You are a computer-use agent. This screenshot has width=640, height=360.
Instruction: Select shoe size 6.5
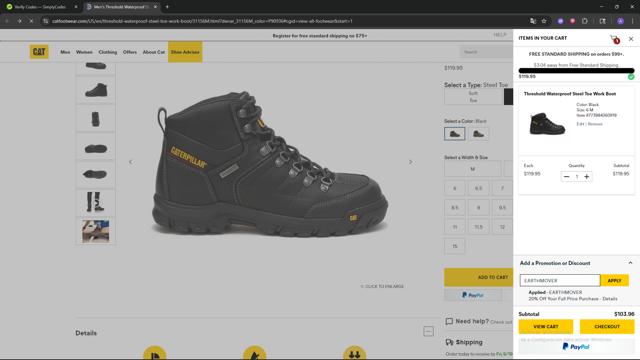pos(478,188)
